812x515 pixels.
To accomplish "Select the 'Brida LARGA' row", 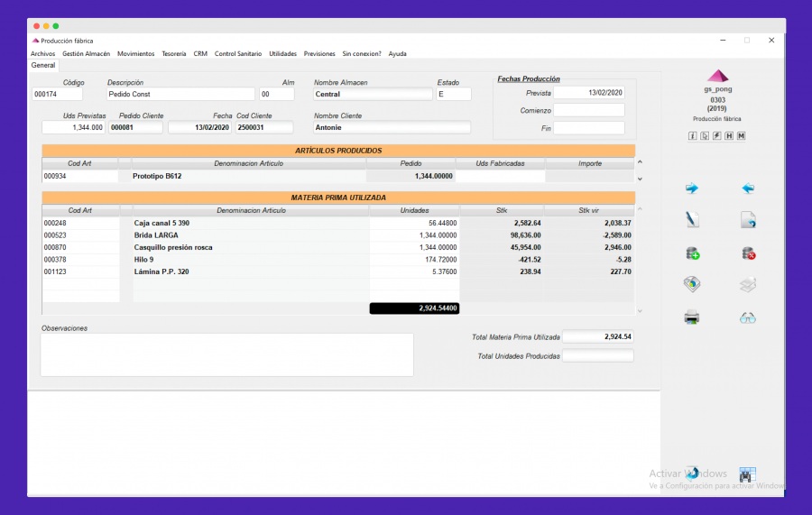I will tap(338, 235).
